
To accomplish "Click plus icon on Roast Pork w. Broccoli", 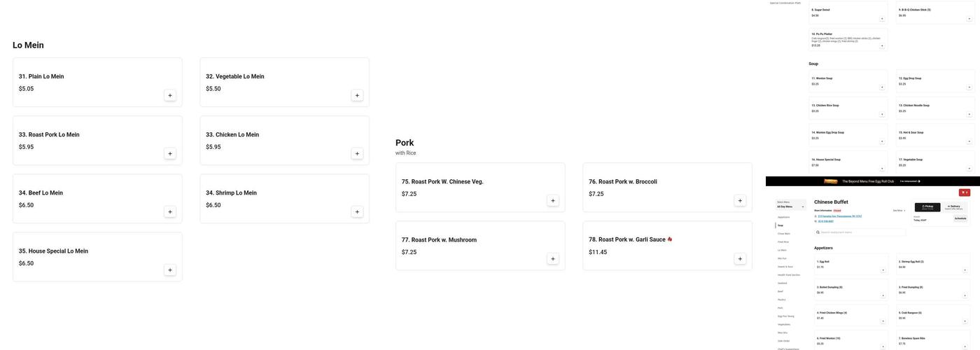I will 740,200.
